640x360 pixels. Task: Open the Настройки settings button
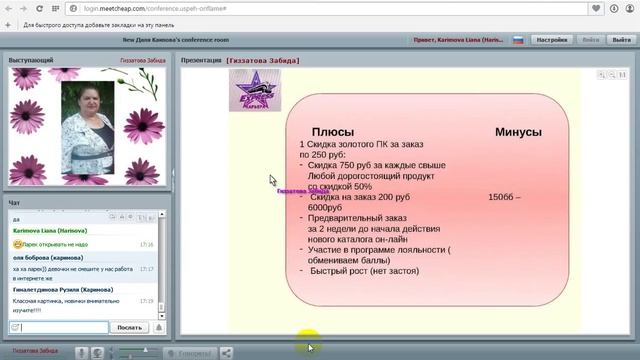[551, 40]
